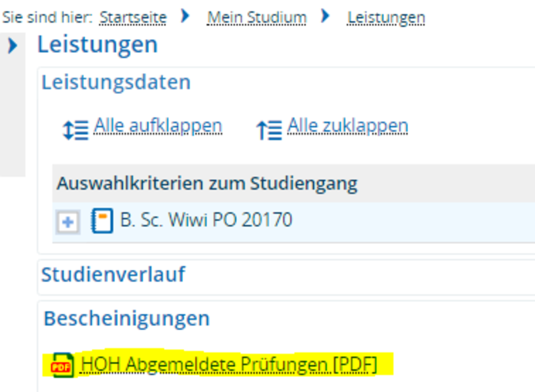Screen dimensions: 535x392
Task: Click the plus box beside B. Sc. Wiwi
Action: pyautogui.click(x=68, y=222)
